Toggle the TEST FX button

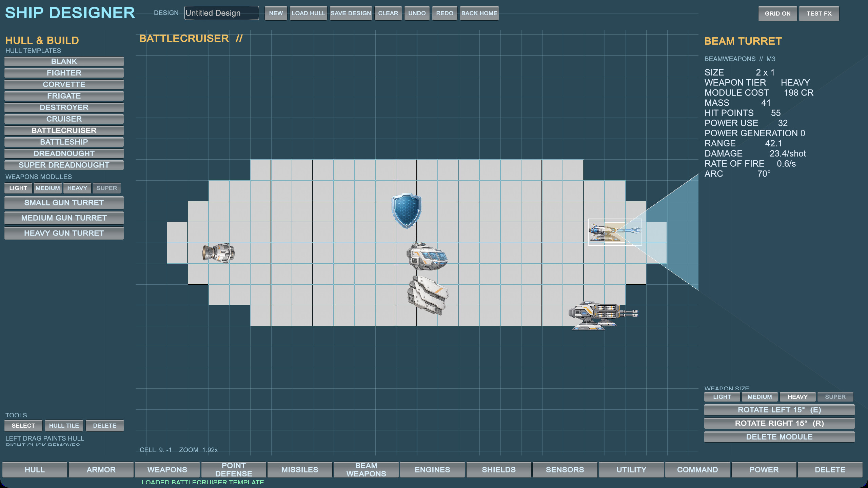tap(819, 14)
